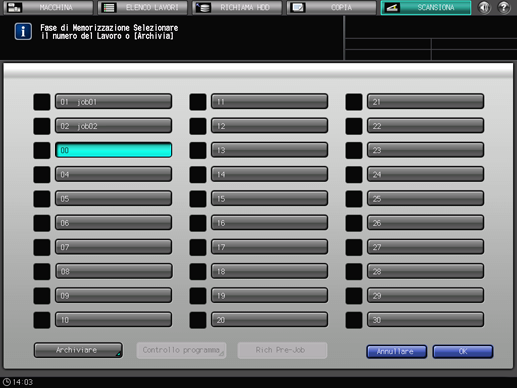The image size is (517, 388).
Task: Confirm with the OK button
Action: point(463,352)
